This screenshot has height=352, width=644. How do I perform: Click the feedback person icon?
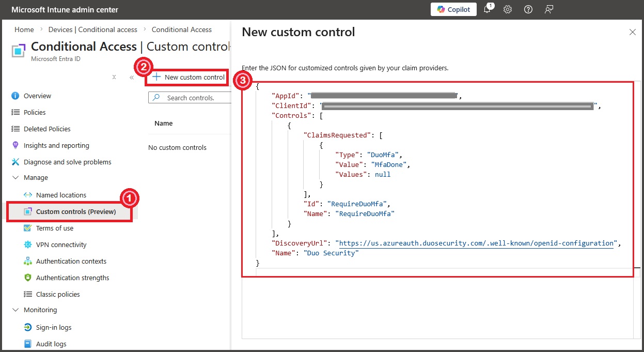[549, 9]
